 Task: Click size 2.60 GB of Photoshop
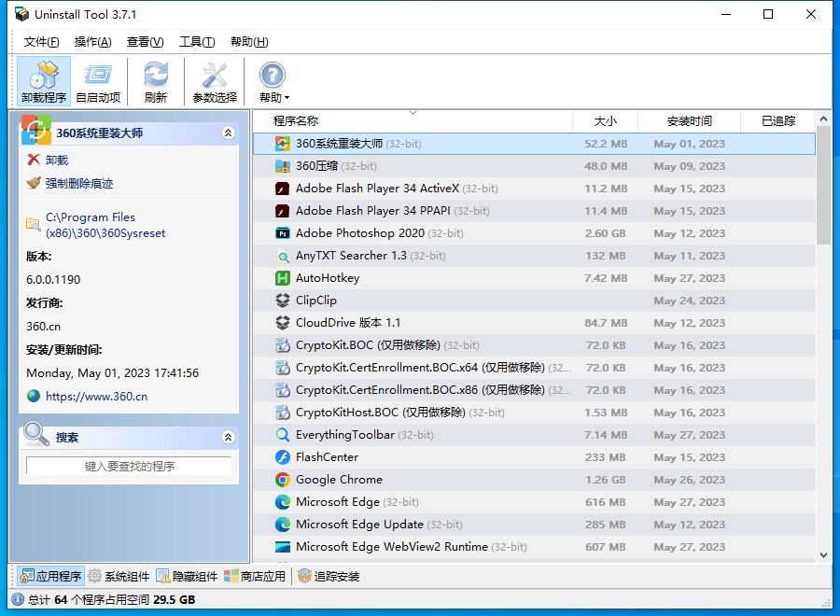coord(606,233)
